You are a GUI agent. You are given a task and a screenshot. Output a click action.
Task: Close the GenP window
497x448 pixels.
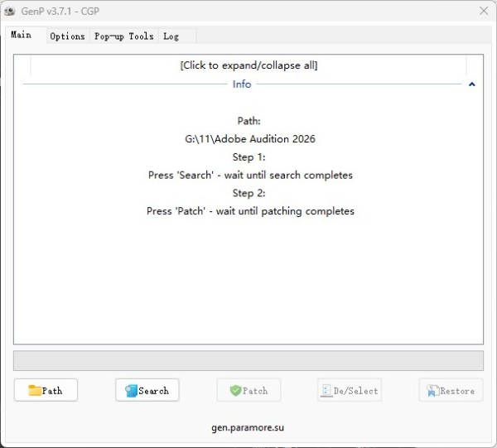[x=484, y=11]
